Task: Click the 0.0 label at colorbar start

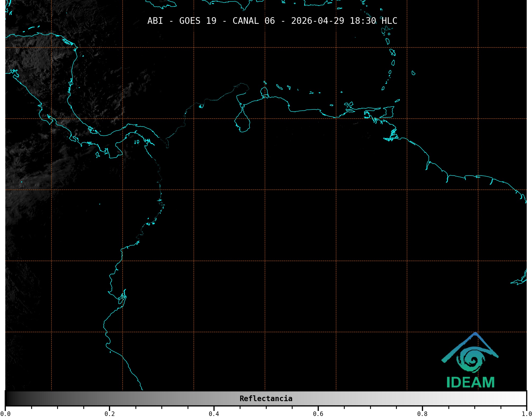Action: [x=5, y=414]
